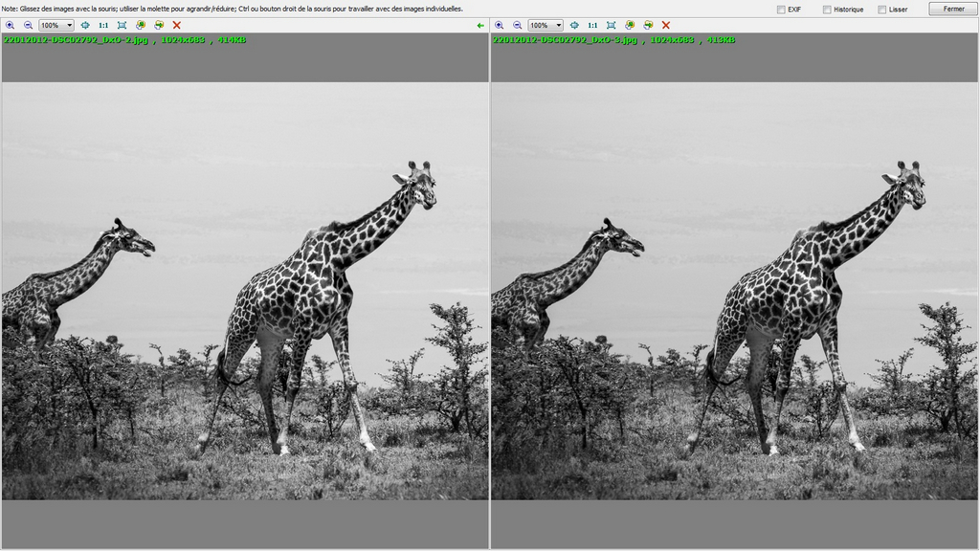
Task: Click the 1:1 actual size button on left panel
Action: 103,25
